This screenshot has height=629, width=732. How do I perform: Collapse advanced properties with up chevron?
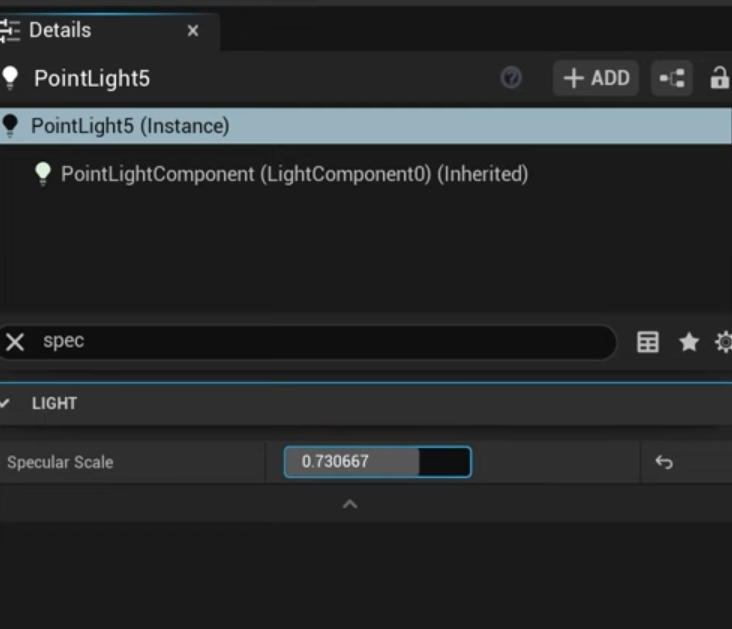tap(350, 505)
